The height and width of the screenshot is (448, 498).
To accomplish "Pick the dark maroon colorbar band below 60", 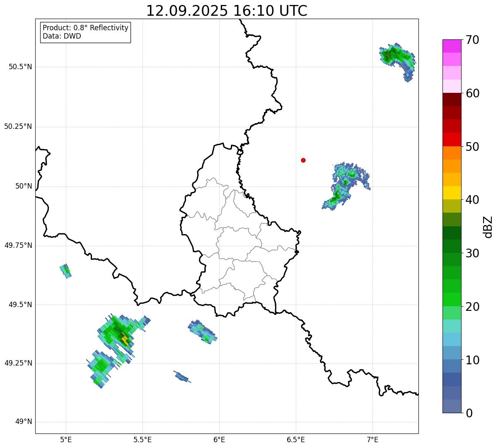I will (x=452, y=99).
